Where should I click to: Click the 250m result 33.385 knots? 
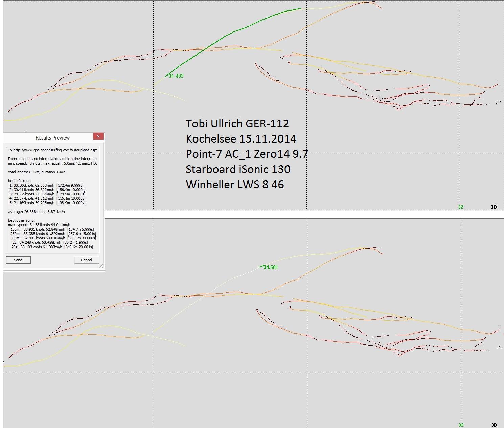pos(53,234)
